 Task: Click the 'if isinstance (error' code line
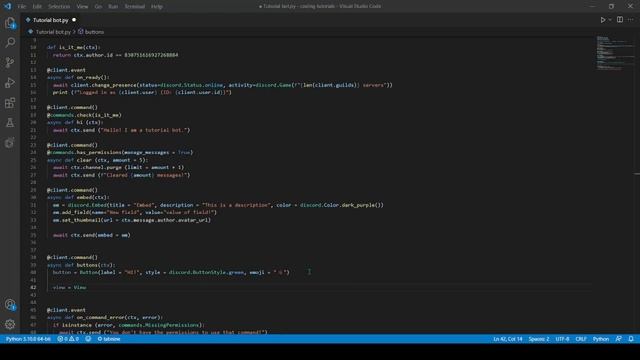pos(129,325)
